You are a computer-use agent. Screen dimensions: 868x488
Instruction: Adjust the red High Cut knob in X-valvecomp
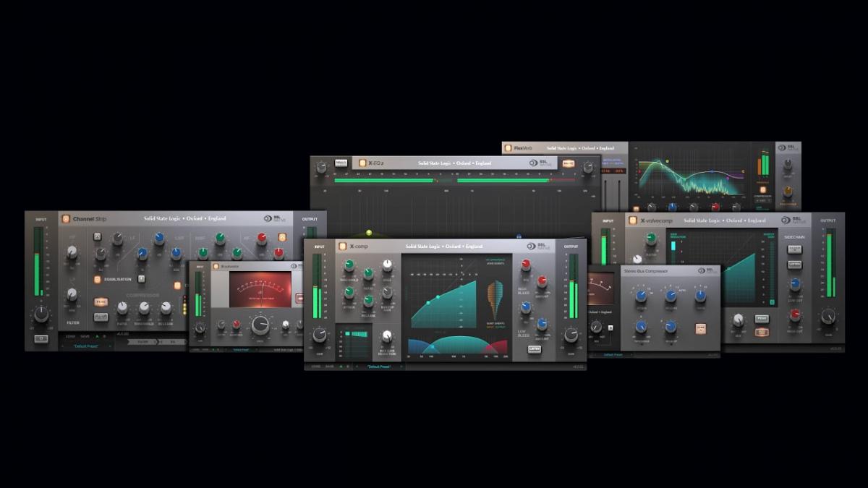coord(795,315)
